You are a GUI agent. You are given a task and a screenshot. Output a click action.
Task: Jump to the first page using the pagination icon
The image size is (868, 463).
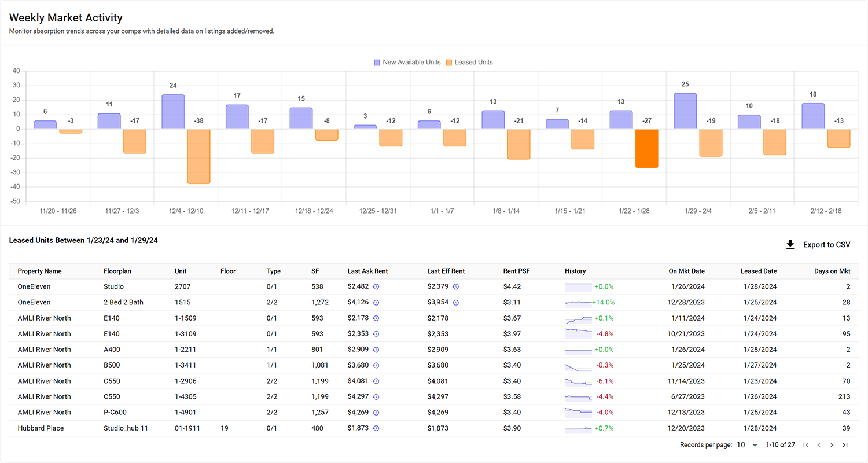[806, 445]
